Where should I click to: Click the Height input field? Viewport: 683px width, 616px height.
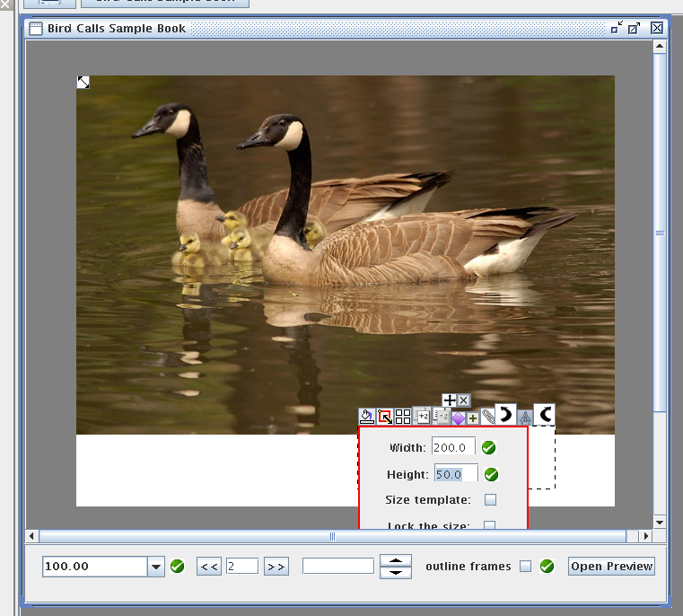[457, 474]
